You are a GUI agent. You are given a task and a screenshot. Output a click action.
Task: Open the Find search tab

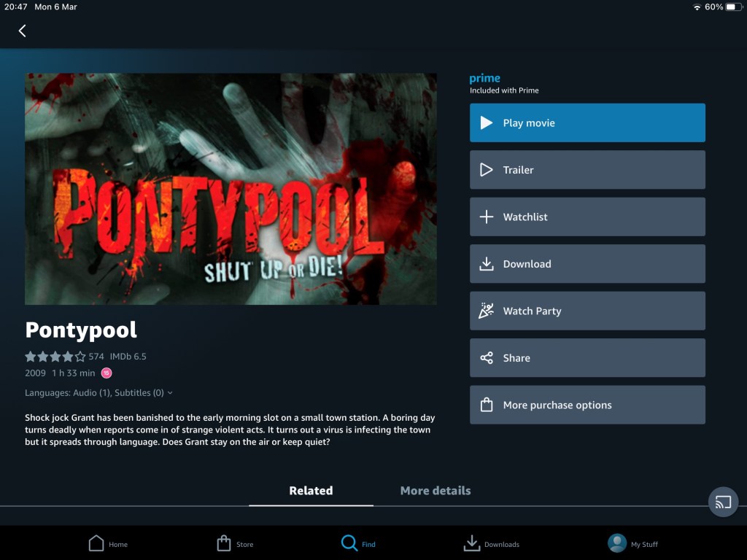[358, 544]
